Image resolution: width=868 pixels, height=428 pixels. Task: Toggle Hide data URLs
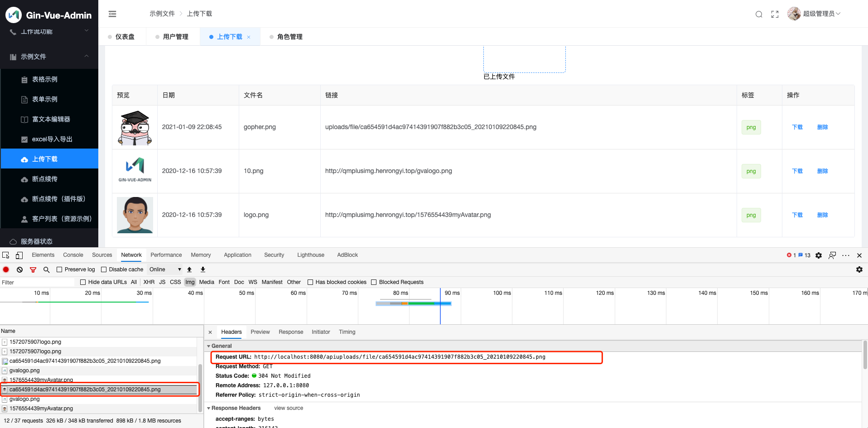pos(82,282)
